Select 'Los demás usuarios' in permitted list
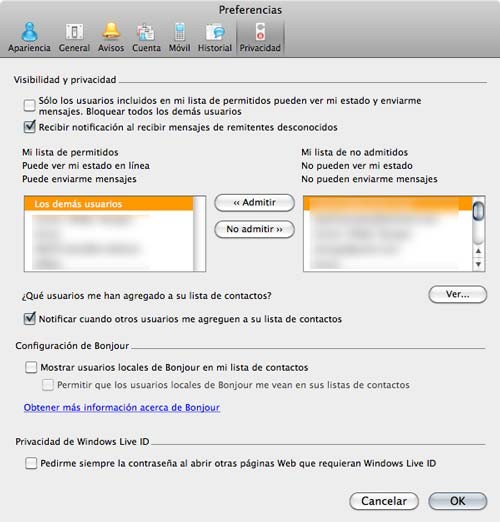 coord(109,204)
